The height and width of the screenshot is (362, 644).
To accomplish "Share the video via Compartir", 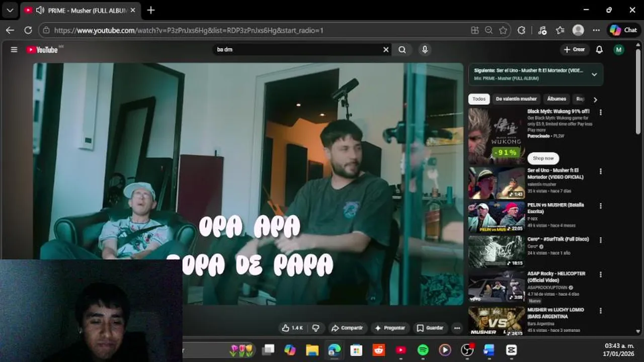I will (x=347, y=328).
